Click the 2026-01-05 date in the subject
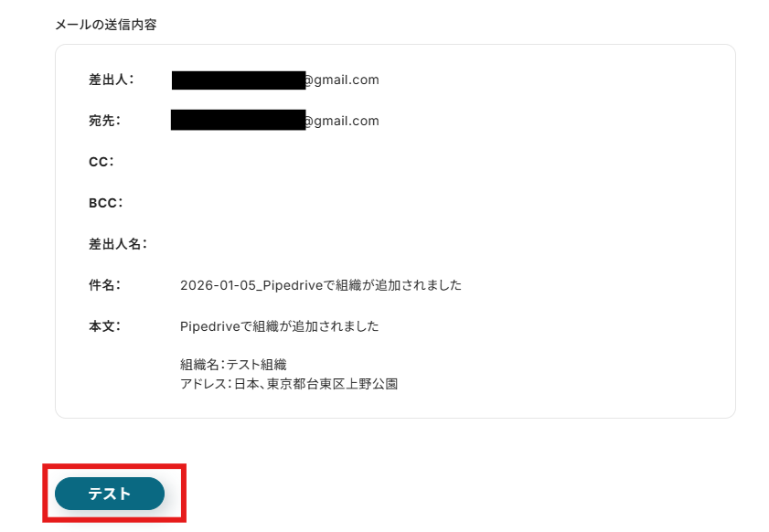This screenshot has height=532, width=769. (x=219, y=285)
